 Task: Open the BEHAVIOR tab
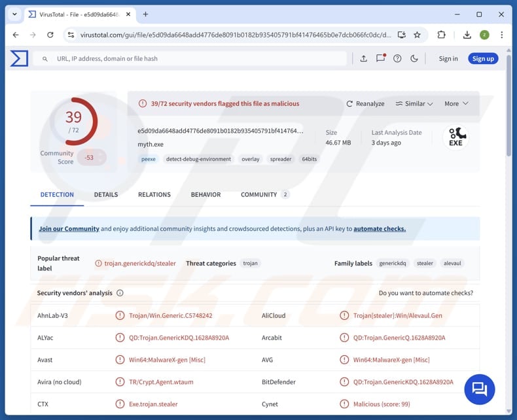205,194
